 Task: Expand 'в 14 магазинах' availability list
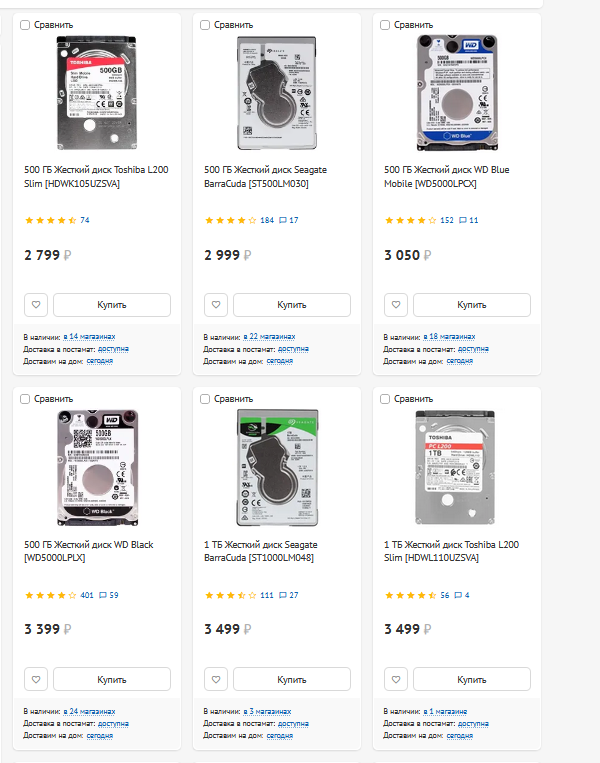[89, 337]
